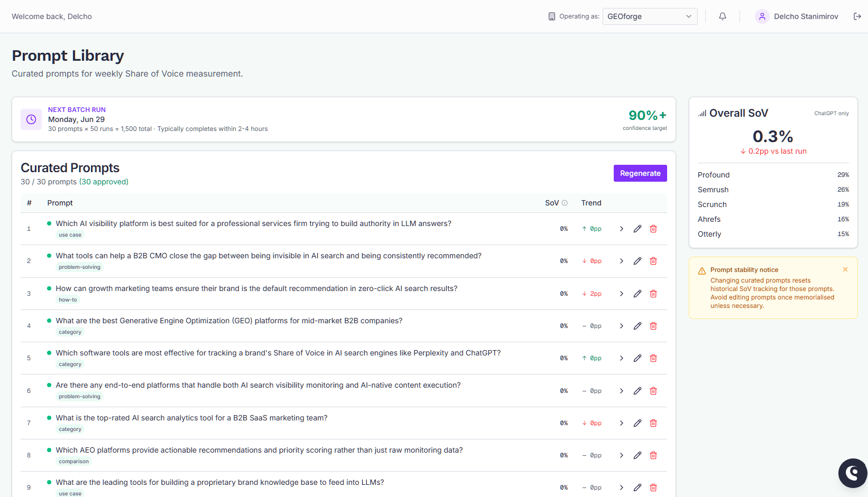Viewport: 868px width, 497px height.
Task: Edit prompt 7 about top-rated analytics tool
Action: [x=638, y=423]
